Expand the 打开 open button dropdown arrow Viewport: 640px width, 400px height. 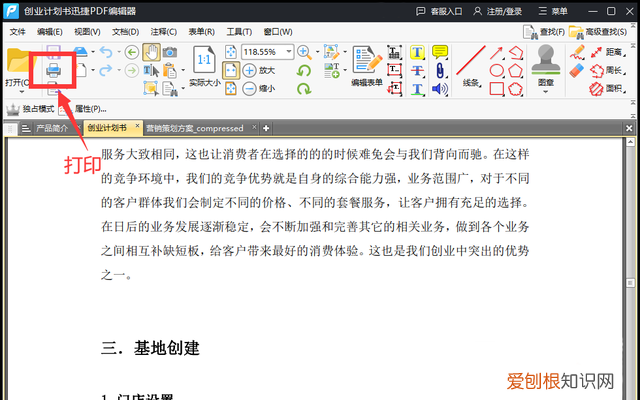pos(21,92)
